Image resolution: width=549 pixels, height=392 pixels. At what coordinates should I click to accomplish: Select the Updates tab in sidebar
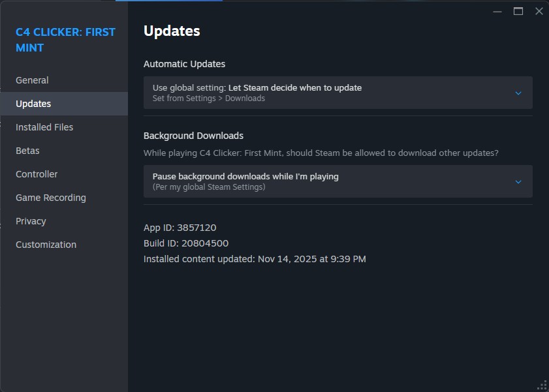point(33,104)
